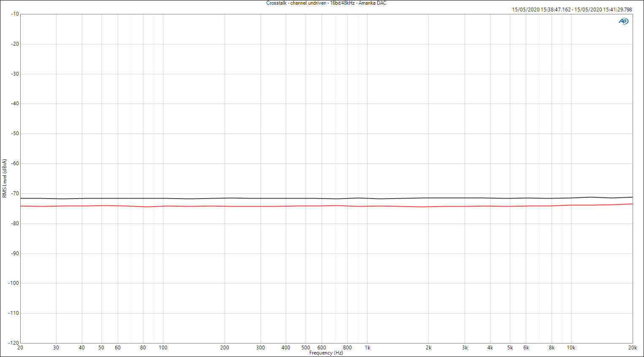Click the '500' frequency axis label
644x357 pixels.
306,348
